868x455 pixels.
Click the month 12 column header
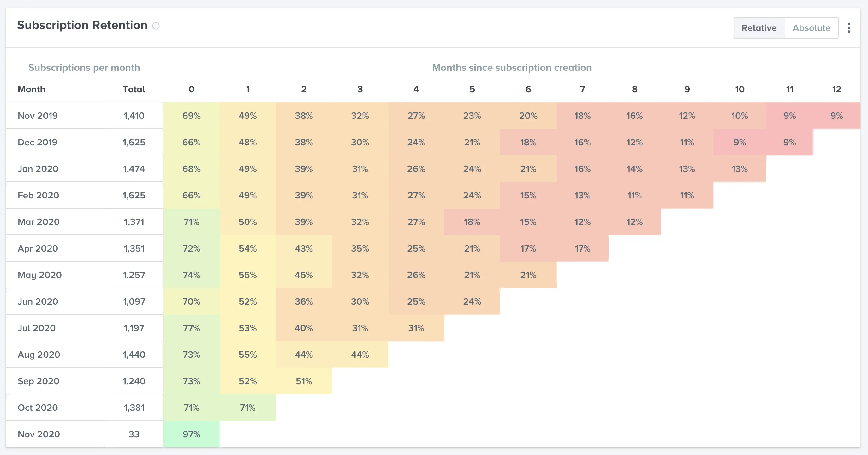[837, 89]
